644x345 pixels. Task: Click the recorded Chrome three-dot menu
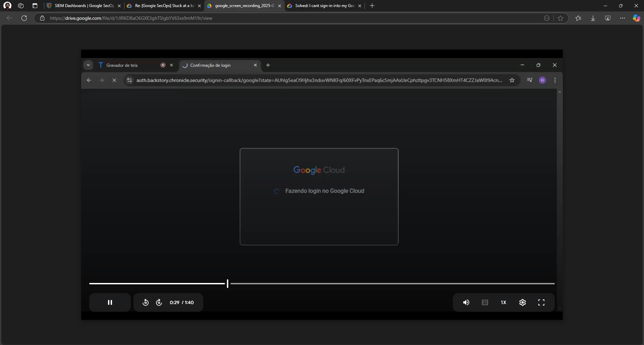click(555, 80)
